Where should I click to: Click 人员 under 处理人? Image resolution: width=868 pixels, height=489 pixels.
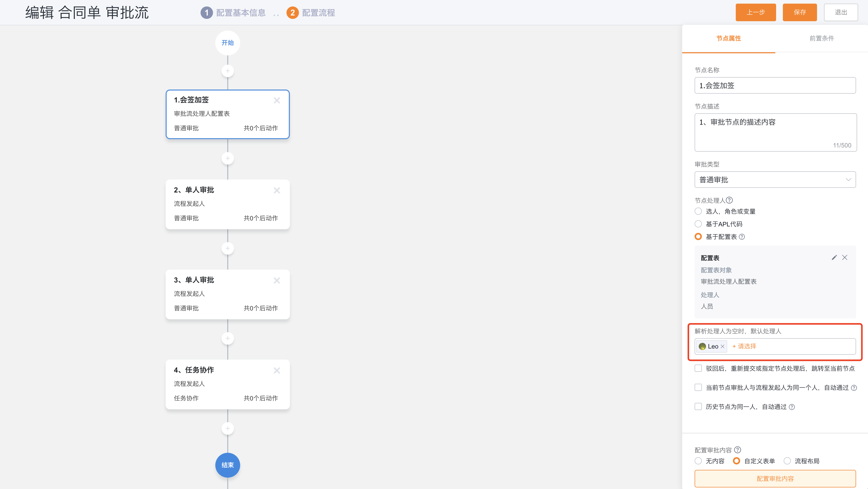tap(707, 307)
